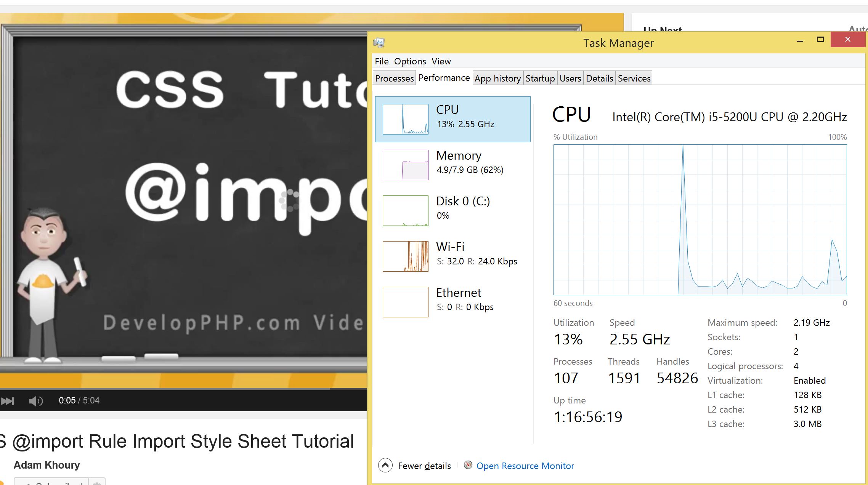Screen dimensions: 868x485
Task: Open the Options menu in Task Manager
Action: point(410,61)
